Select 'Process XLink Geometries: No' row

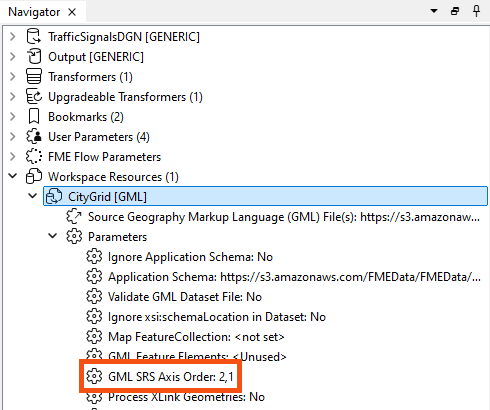click(x=186, y=397)
